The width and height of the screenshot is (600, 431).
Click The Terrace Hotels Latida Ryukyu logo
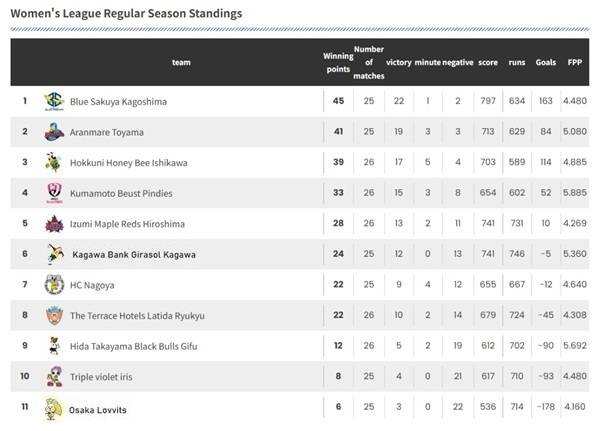(54, 316)
